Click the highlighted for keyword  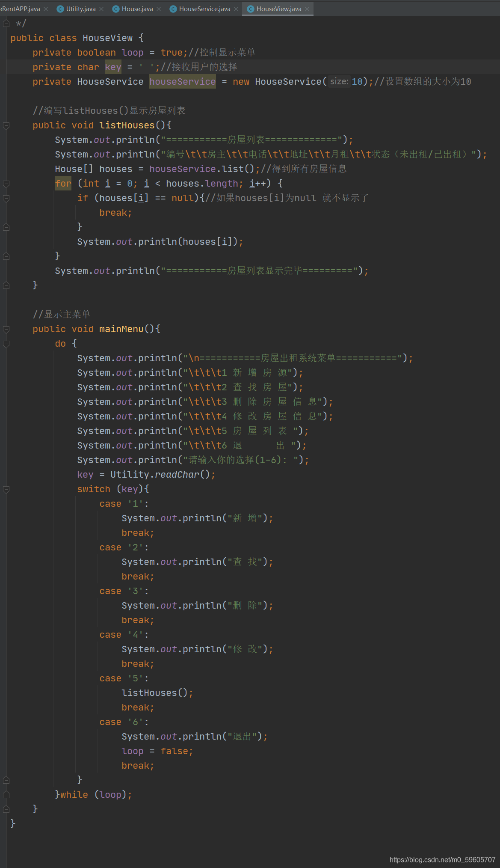click(63, 183)
